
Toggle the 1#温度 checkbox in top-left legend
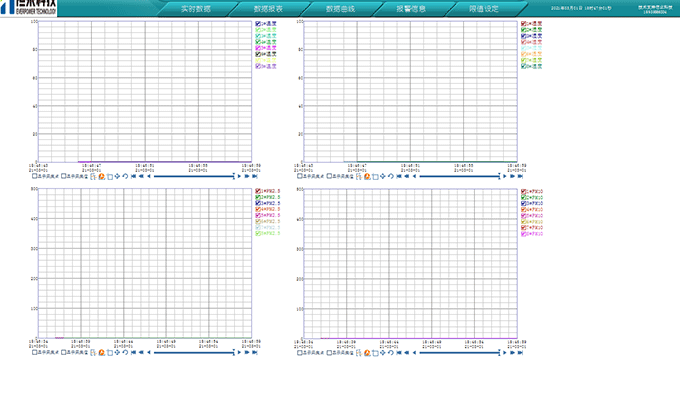pos(258,23)
